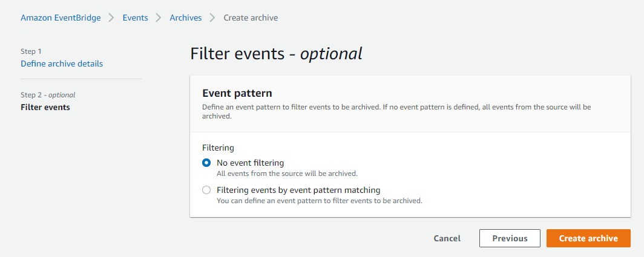The image size is (644, 257).
Task: Select the Filter events step in sidebar
Action: coord(45,108)
